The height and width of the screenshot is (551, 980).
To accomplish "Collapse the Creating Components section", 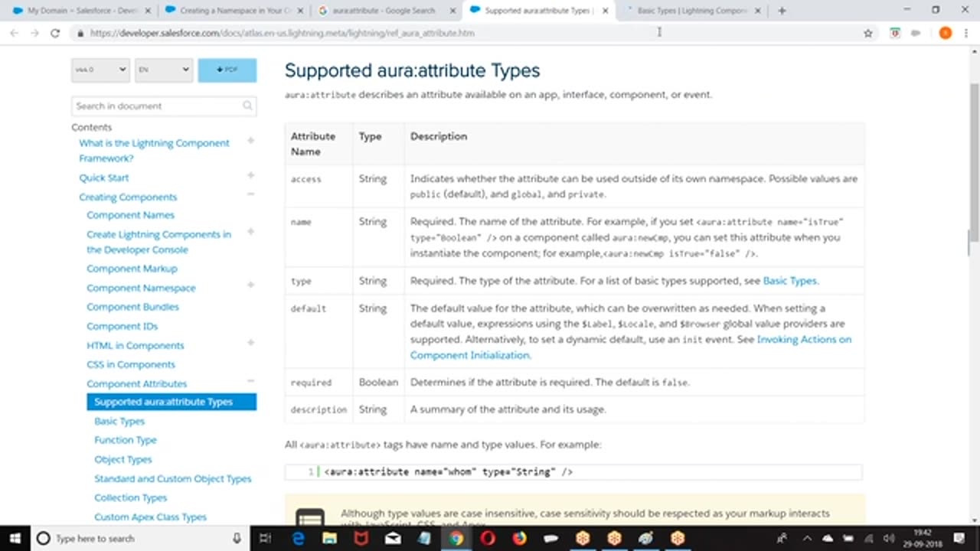I will [250, 196].
